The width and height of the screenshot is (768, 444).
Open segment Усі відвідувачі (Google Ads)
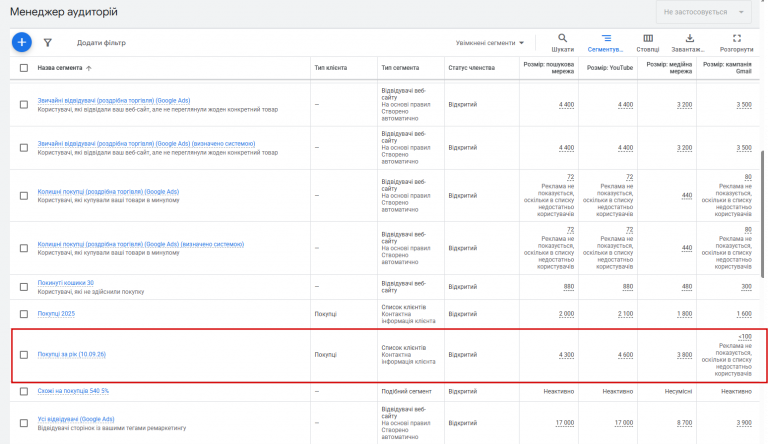tap(76, 419)
